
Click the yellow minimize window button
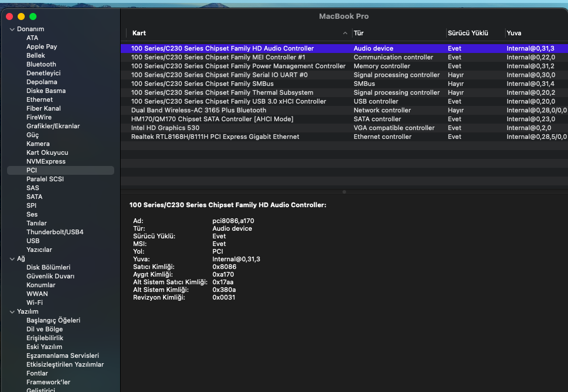(21, 16)
